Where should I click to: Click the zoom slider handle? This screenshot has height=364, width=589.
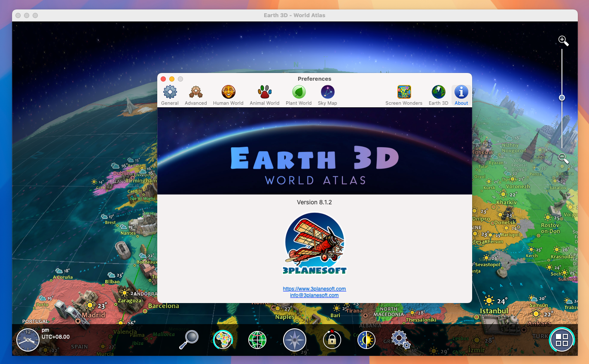click(x=562, y=98)
